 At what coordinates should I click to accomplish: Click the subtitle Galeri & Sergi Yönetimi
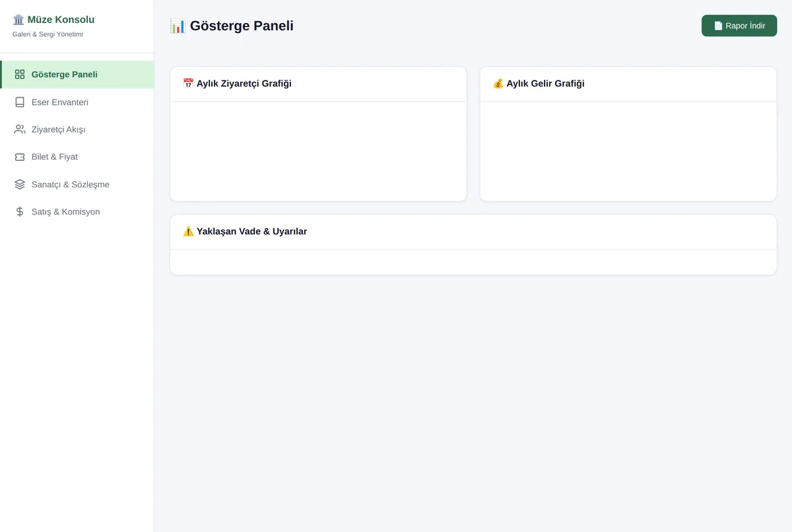point(48,34)
